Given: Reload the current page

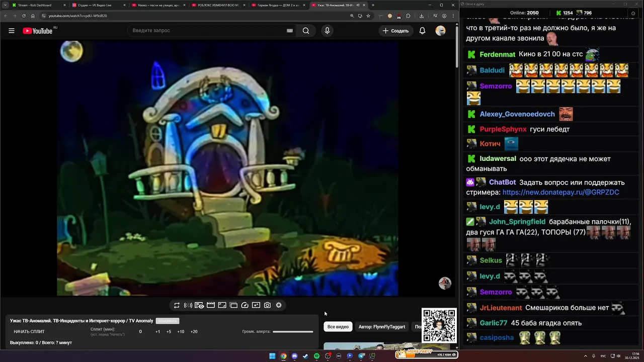Looking at the screenshot, I should pos(24,16).
